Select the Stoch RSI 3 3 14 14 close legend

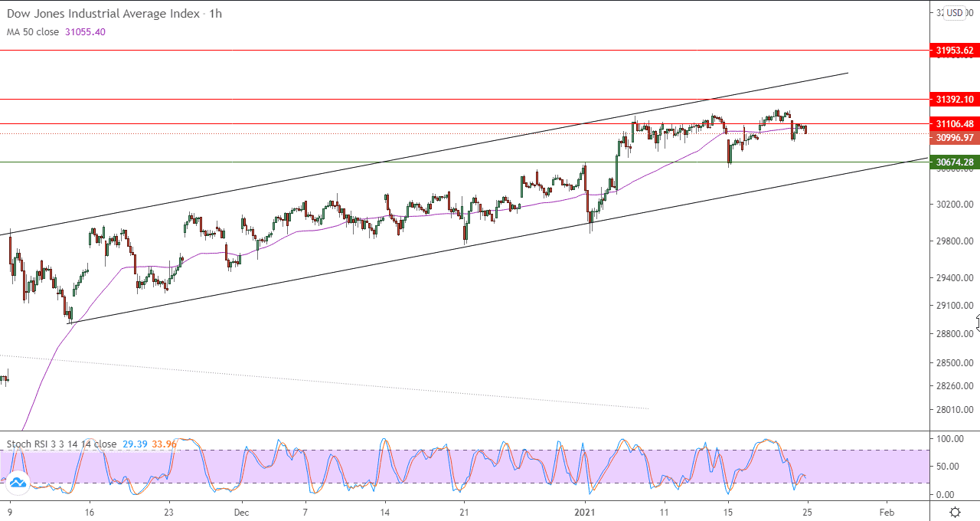pyautogui.click(x=62, y=444)
